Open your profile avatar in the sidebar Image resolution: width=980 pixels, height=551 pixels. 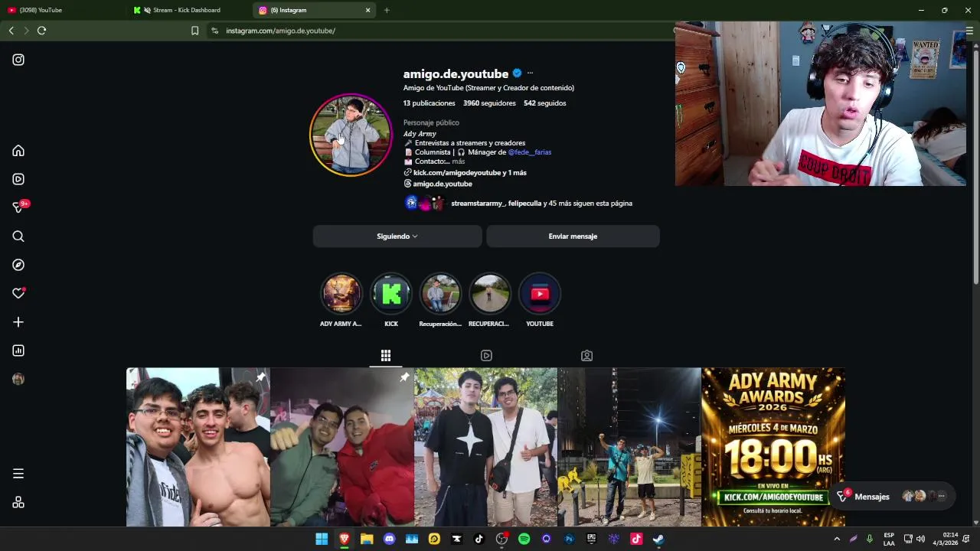(x=18, y=379)
